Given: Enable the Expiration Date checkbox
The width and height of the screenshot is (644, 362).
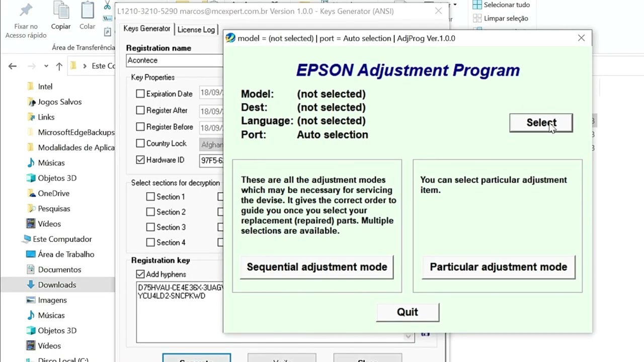Looking at the screenshot, I should click(140, 94).
